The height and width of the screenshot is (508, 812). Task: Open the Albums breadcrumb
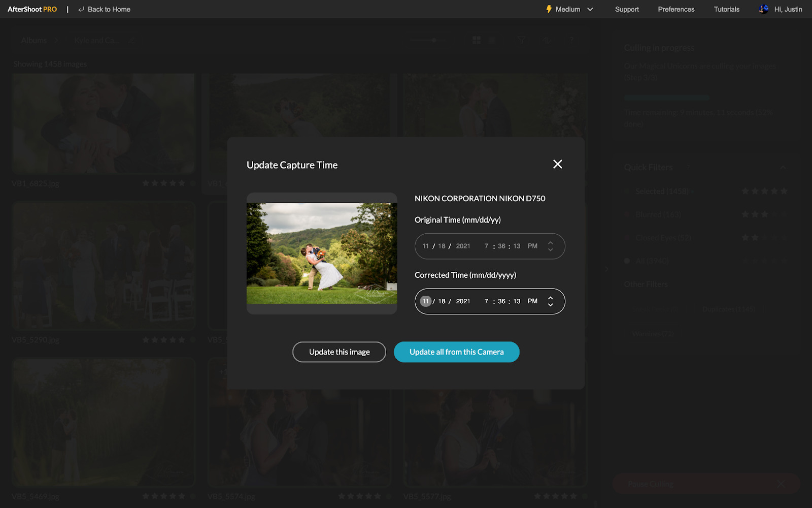[x=34, y=40]
